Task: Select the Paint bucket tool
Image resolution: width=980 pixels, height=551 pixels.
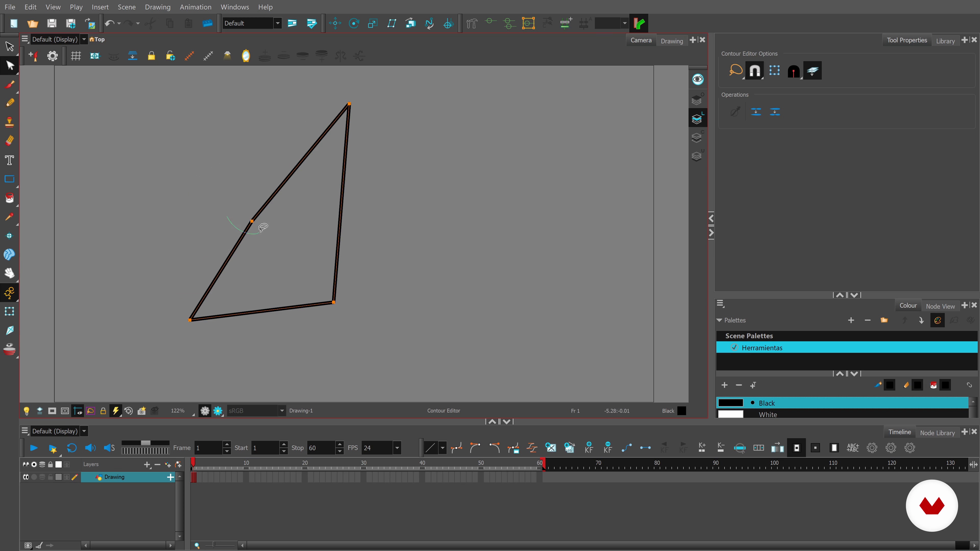Action: click(x=9, y=198)
